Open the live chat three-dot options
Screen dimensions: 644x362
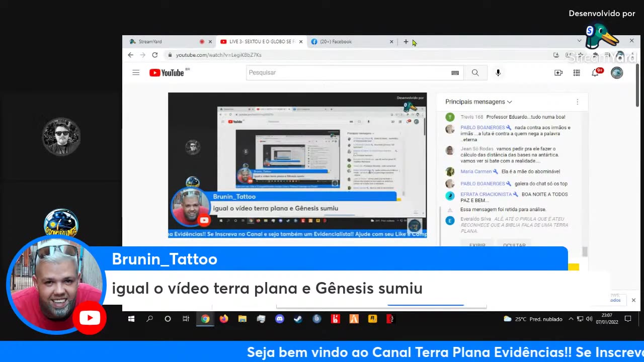pos(578,102)
